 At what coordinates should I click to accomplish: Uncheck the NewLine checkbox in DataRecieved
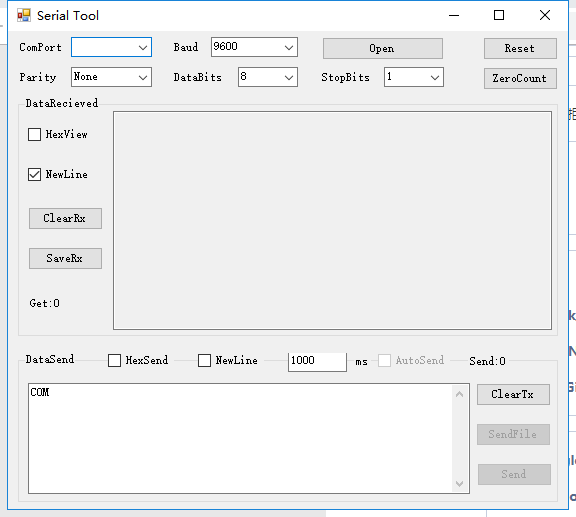35,175
